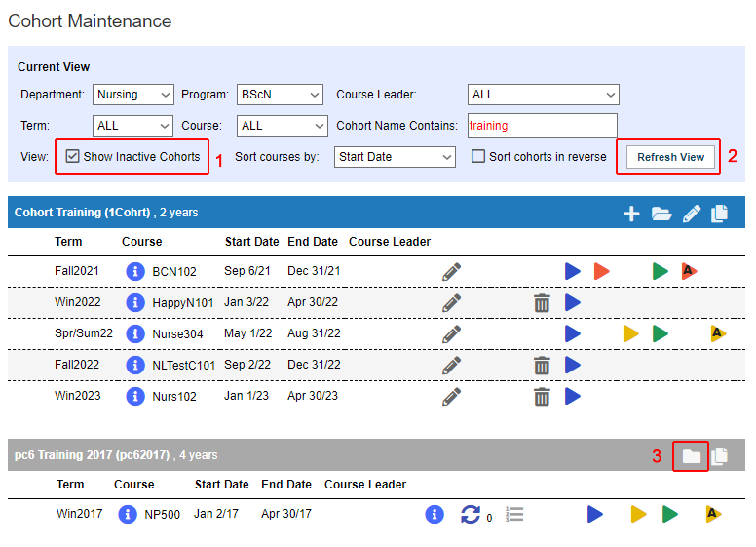Click blue arrow in NP500 row

tap(595, 514)
